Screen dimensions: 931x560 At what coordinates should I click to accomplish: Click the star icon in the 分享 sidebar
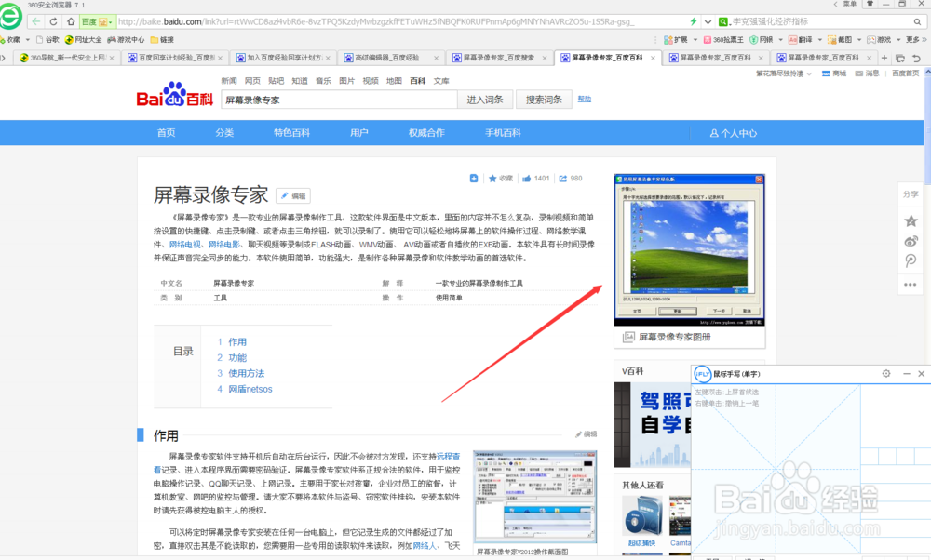click(911, 220)
